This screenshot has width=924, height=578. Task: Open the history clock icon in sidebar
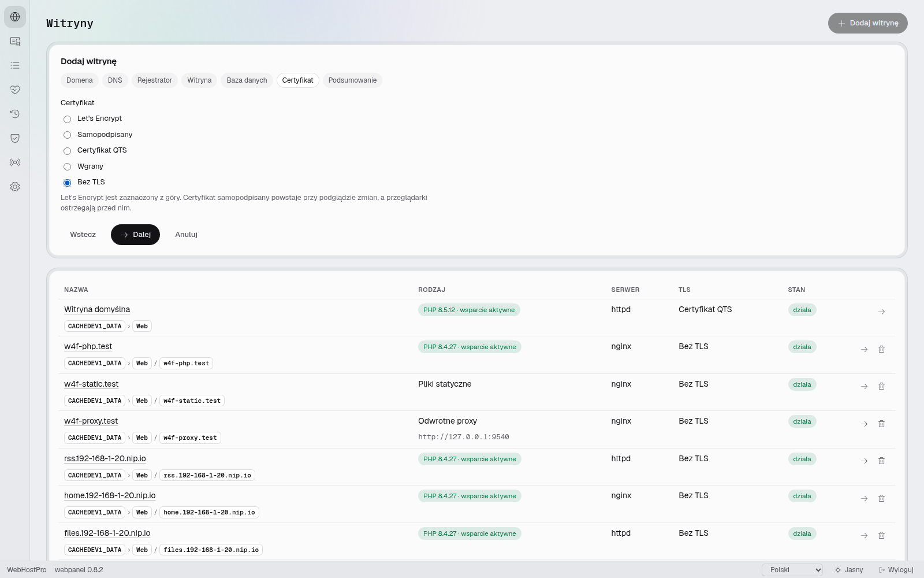click(15, 114)
